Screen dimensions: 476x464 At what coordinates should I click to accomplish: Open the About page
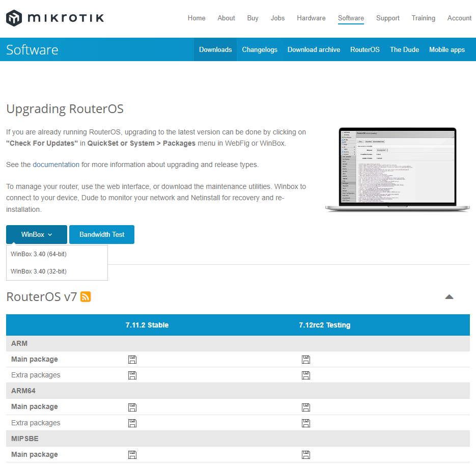click(x=226, y=18)
